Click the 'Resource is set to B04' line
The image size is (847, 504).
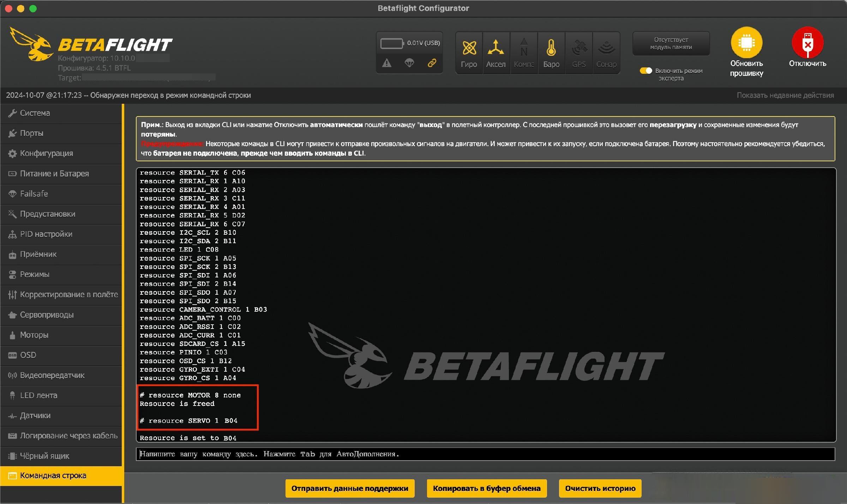188,438
